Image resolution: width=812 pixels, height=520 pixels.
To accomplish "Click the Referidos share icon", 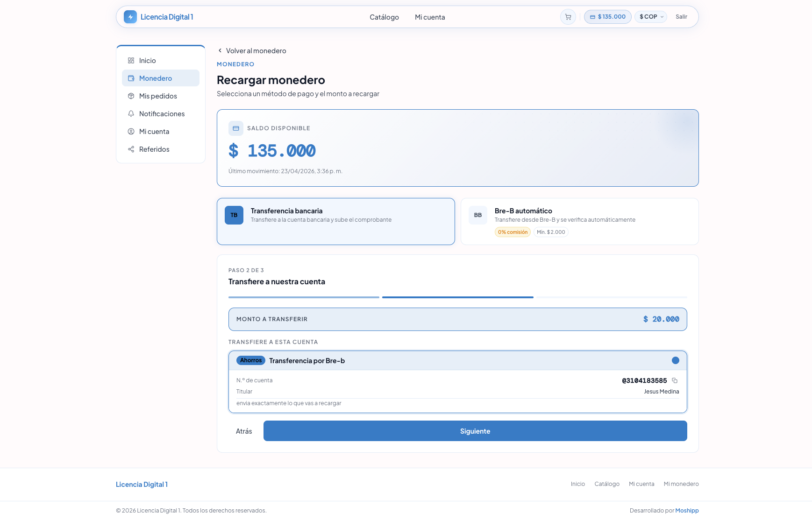I will (x=131, y=149).
